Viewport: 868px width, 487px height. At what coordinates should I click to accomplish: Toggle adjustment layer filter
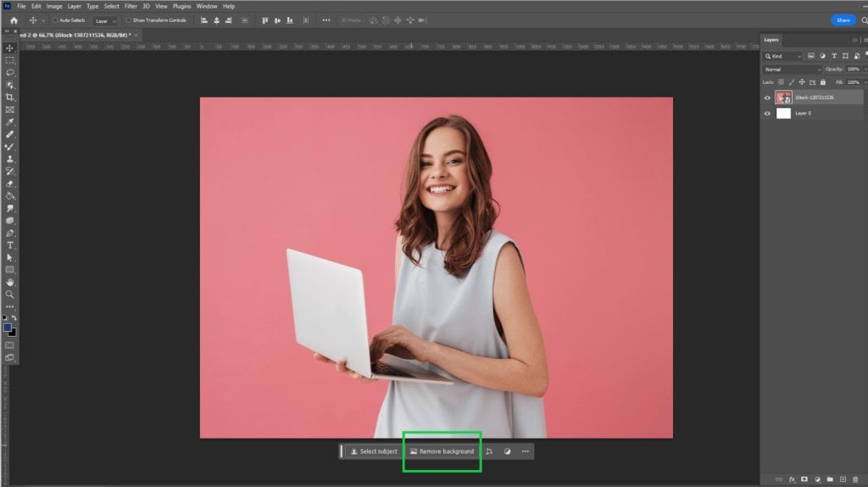point(822,56)
